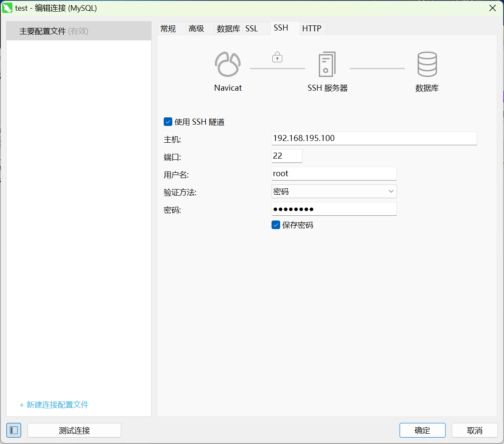Click the 数据库 label under cylinder icon
This screenshot has width=504, height=444.
tap(427, 88)
